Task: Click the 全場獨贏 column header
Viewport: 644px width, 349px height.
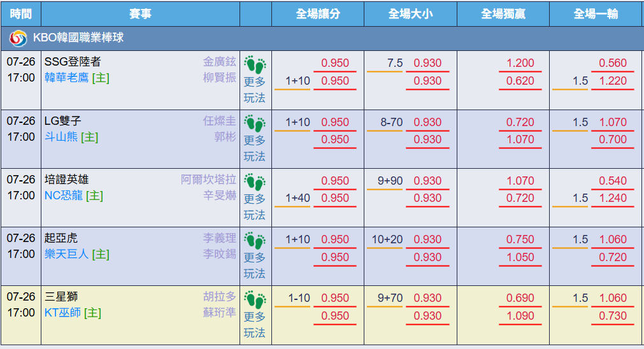Action: point(503,14)
